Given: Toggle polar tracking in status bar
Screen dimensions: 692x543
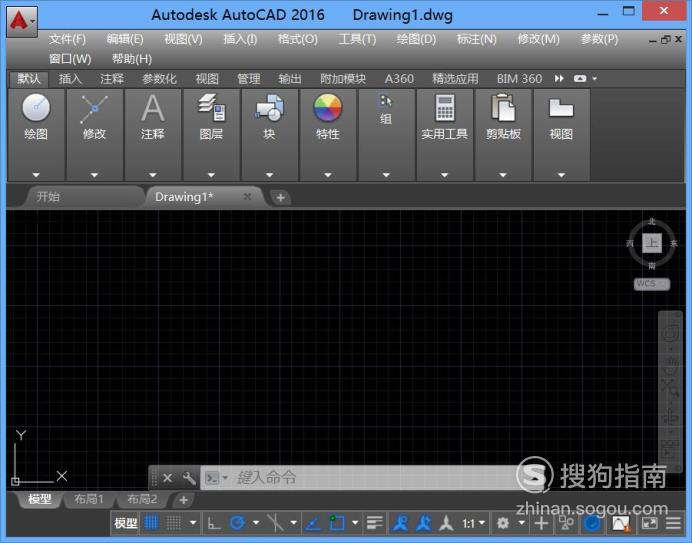Looking at the screenshot, I should pos(237,523).
